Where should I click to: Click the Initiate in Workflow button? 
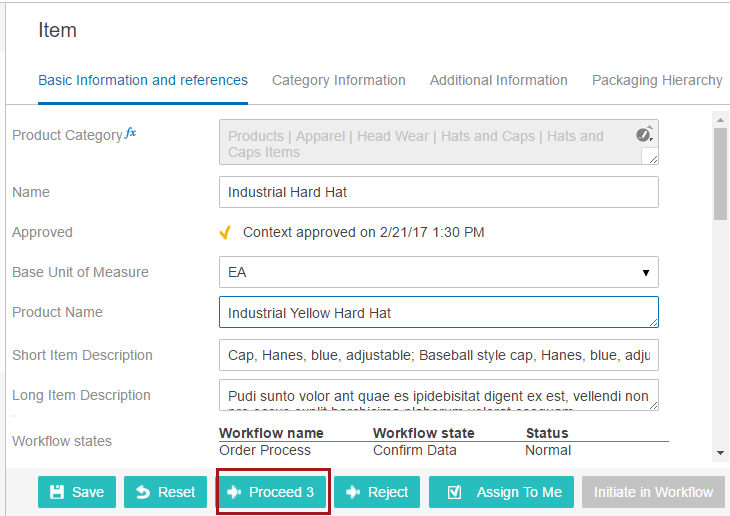[x=653, y=492]
